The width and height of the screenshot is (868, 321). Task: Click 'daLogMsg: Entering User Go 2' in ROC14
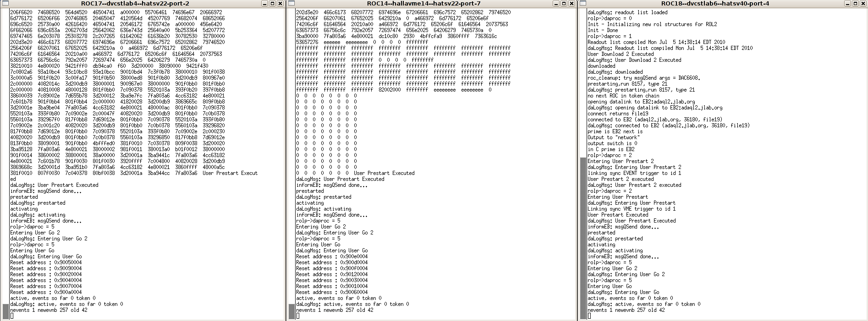(335, 233)
